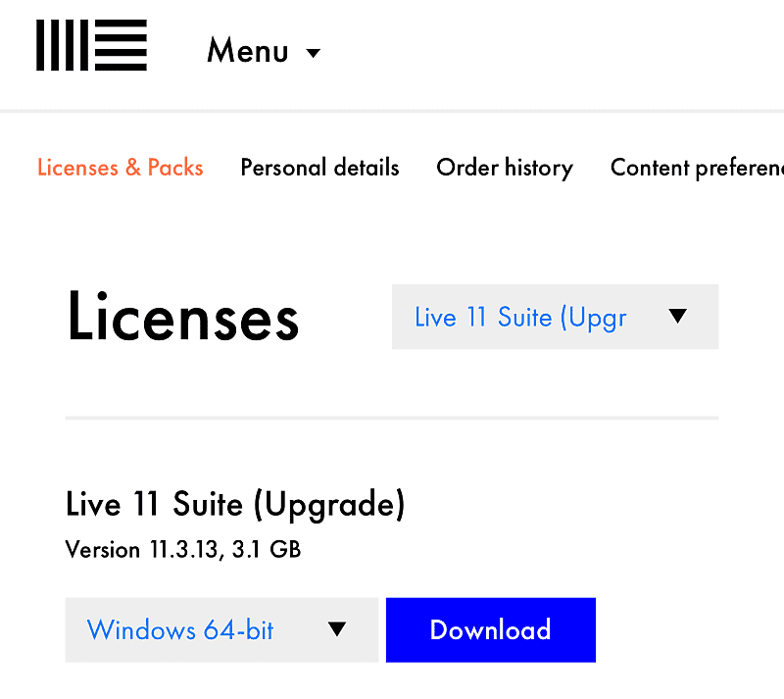
Task: Open the operating system dropdown
Action: (221, 630)
